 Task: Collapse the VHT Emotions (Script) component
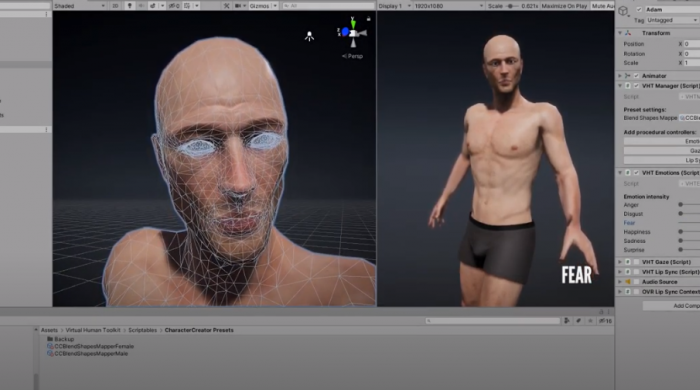click(620, 173)
